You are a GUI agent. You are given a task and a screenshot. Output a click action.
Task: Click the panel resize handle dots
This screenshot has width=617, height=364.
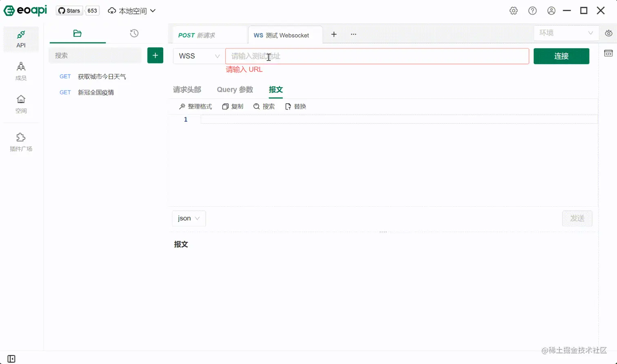pos(383,232)
